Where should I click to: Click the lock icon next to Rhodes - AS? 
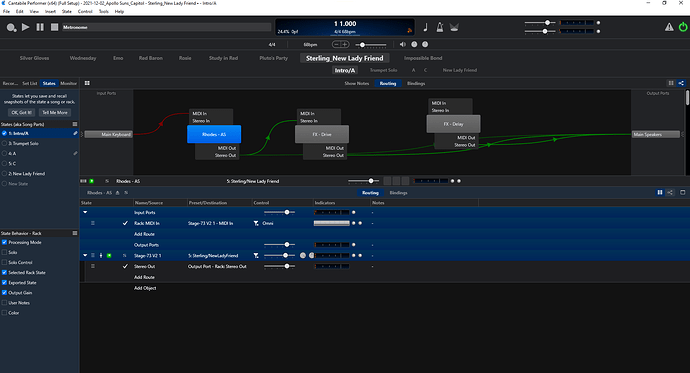pyautogui.click(x=117, y=193)
